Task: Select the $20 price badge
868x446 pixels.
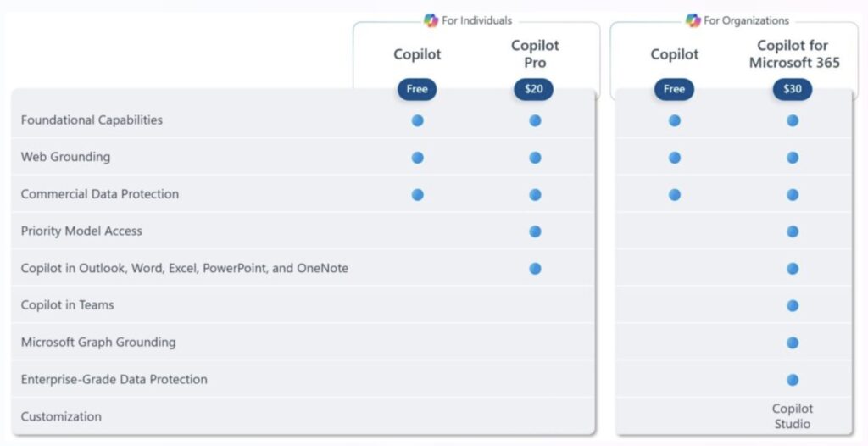Action: pos(534,89)
